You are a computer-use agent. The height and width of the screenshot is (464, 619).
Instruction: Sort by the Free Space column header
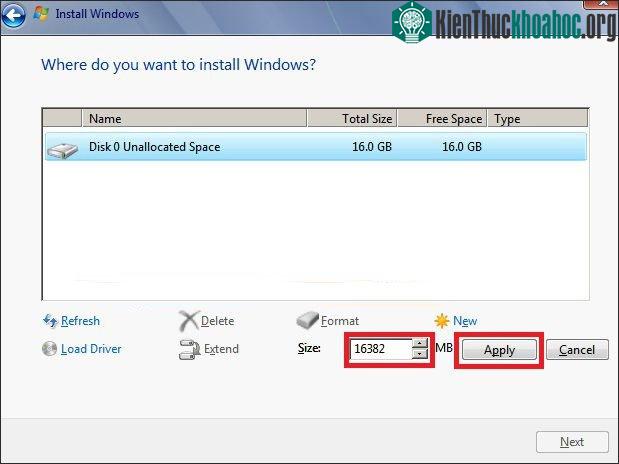[x=442, y=118]
